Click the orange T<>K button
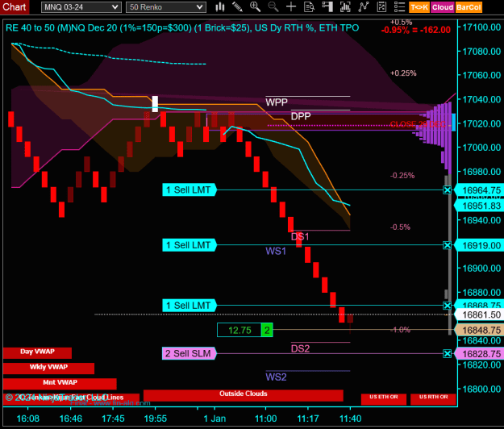Image resolution: width=504 pixels, height=429 pixels. (x=419, y=7)
